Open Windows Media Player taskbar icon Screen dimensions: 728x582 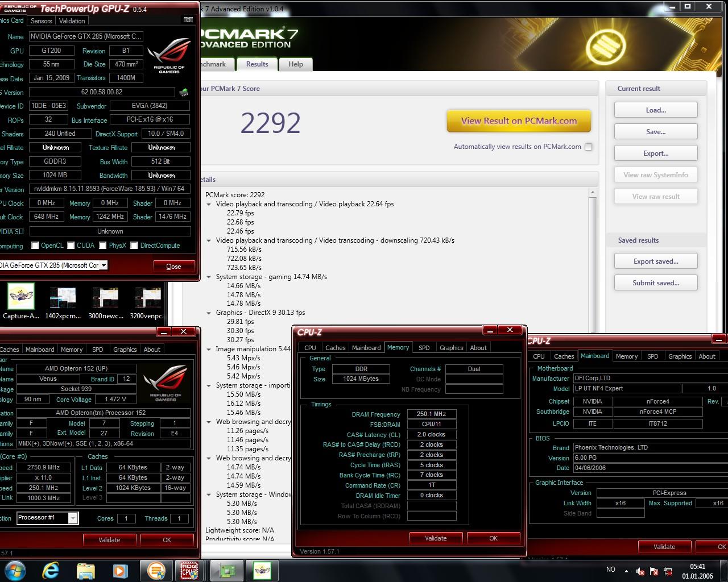coord(120,570)
